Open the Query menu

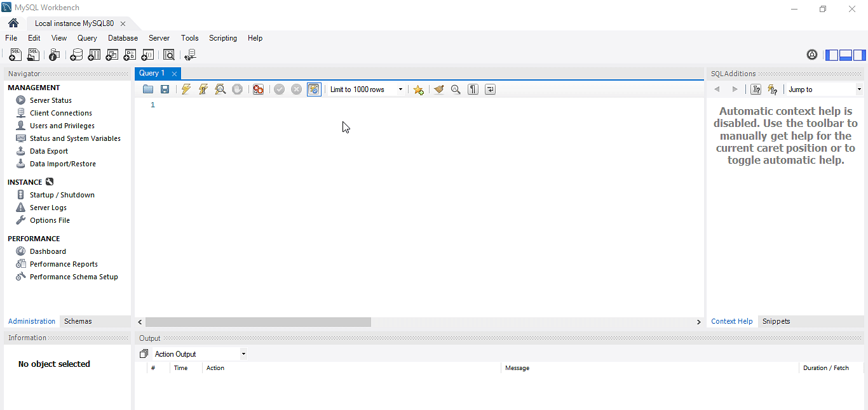pos(88,38)
